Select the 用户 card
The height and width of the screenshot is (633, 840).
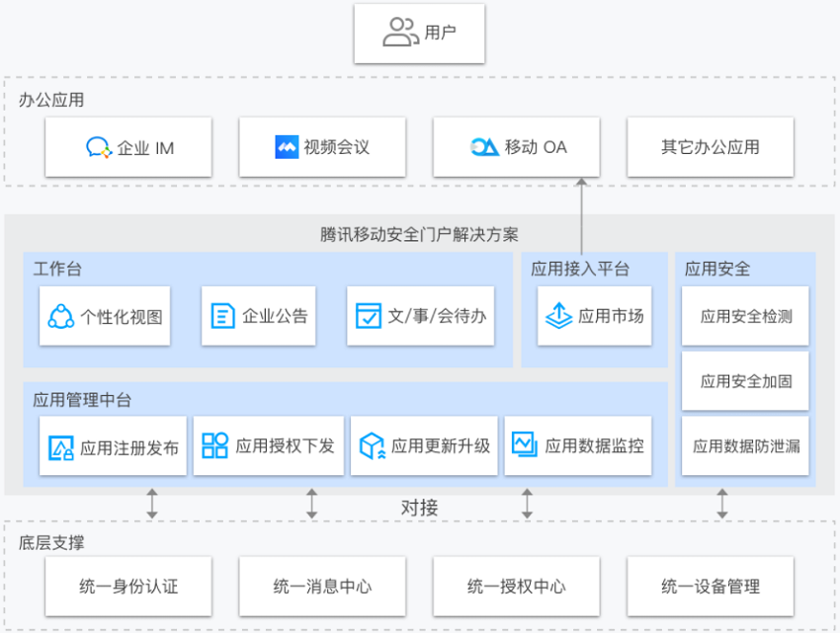[x=419, y=34]
